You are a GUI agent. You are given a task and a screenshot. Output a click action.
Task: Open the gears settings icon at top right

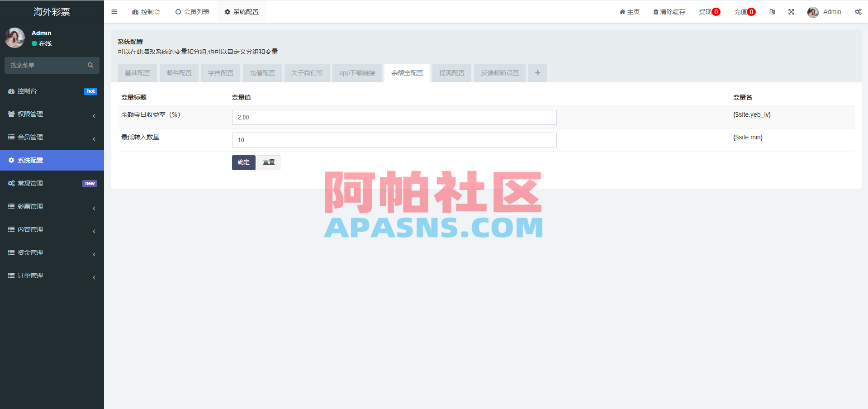coord(858,12)
